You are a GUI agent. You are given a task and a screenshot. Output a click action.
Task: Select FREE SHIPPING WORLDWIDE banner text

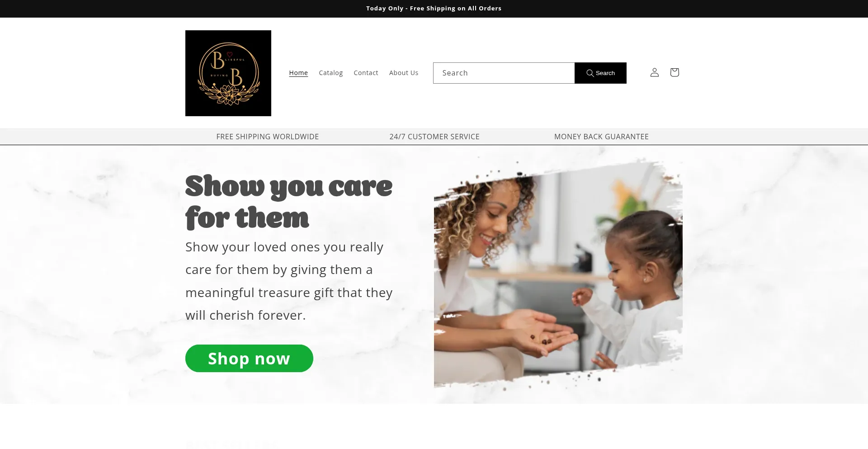tap(268, 137)
